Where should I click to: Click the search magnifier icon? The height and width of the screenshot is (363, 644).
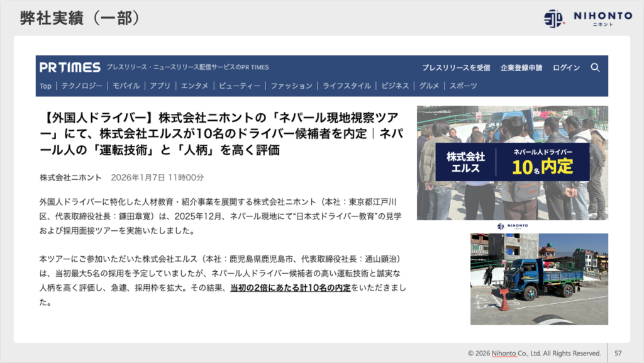(595, 67)
